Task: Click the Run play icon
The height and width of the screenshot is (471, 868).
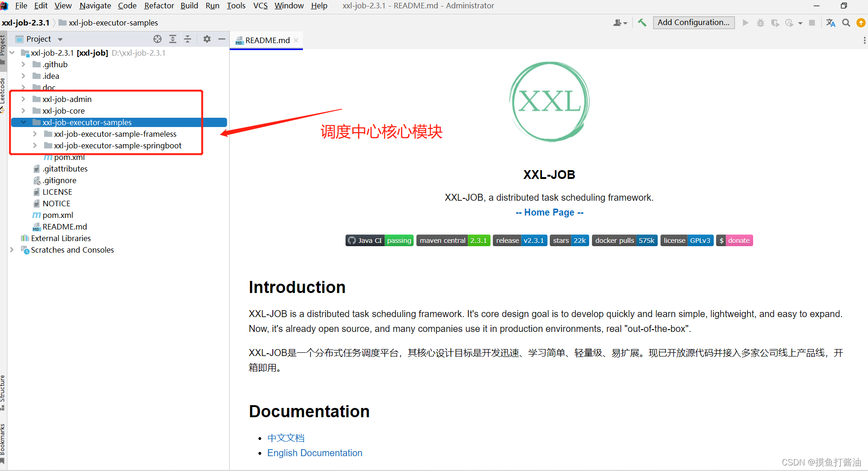Action: (745, 23)
